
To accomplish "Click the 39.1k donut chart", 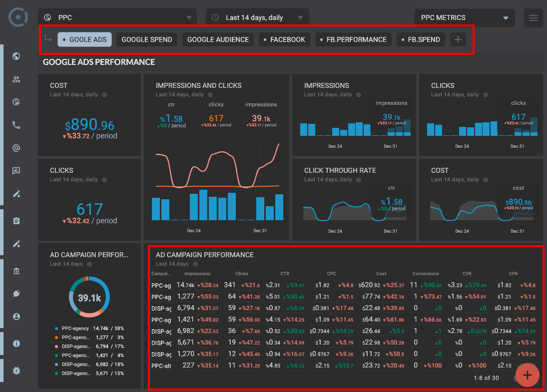I will [x=89, y=297].
